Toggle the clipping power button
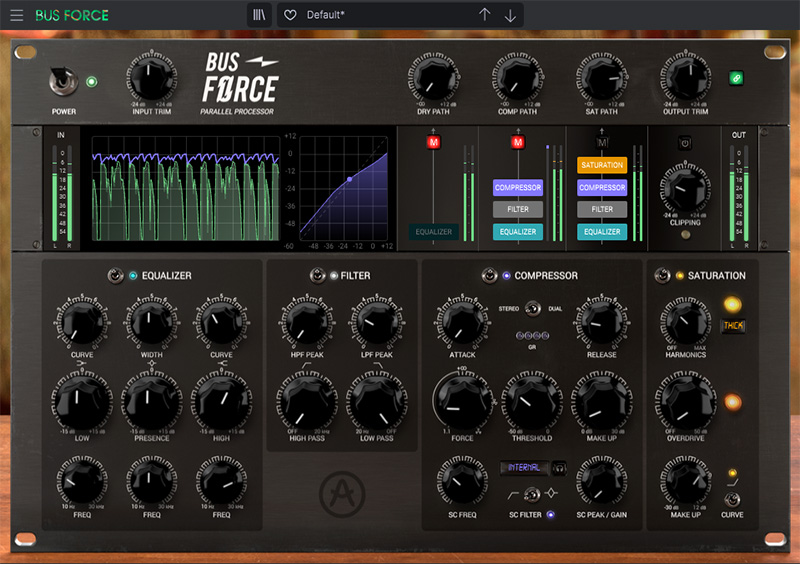 tap(685, 143)
